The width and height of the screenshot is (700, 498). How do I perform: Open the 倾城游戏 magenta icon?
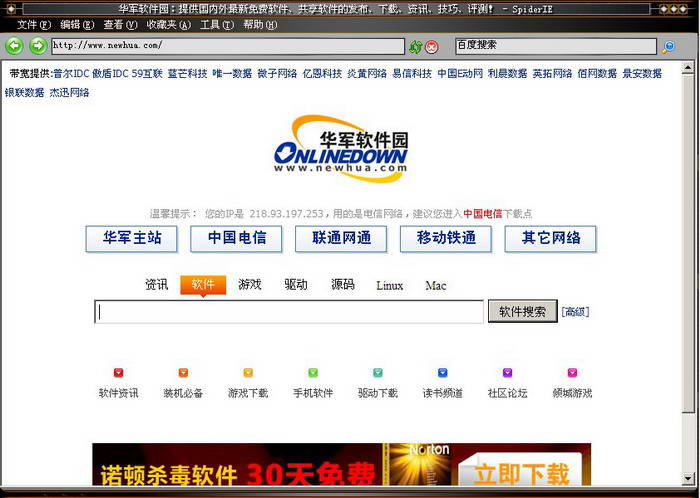(x=572, y=373)
